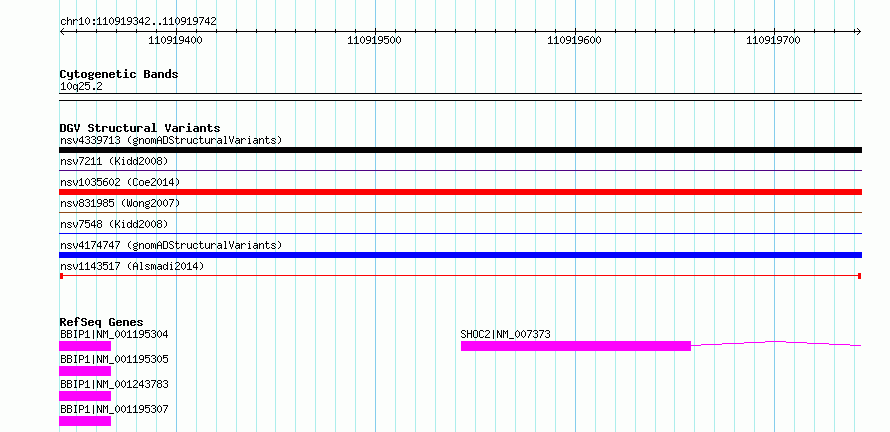This screenshot has height=432, width=890.
Task: Open the BBIP1|NM_001243783 gene label
Action: pos(114,384)
